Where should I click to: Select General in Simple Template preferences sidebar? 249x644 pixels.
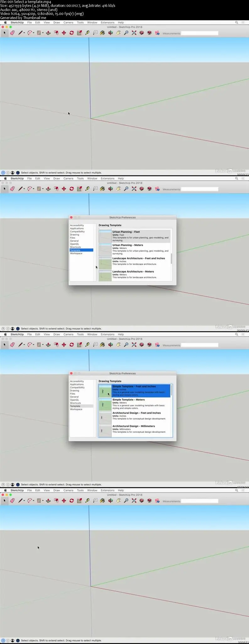74,397
